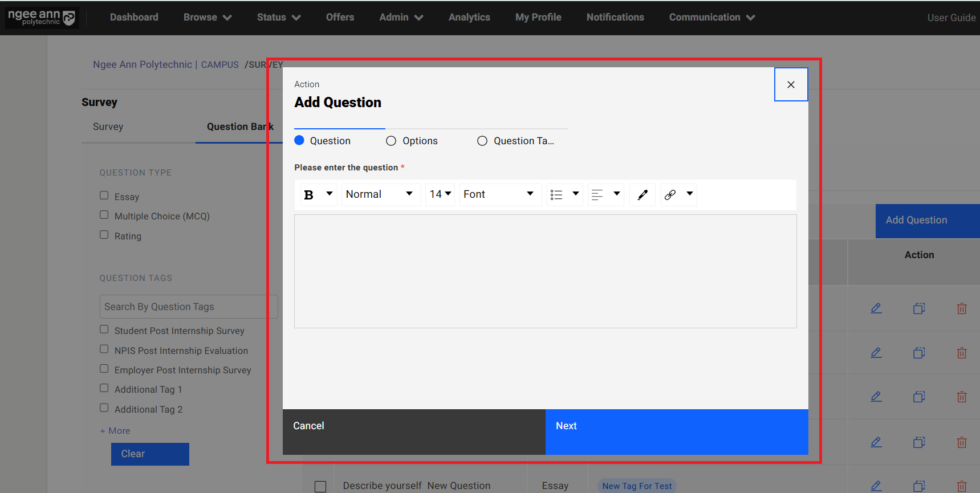The height and width of the screenshot is (493, 980).
Task: Switch to the Survey tab
Action: 108,127
